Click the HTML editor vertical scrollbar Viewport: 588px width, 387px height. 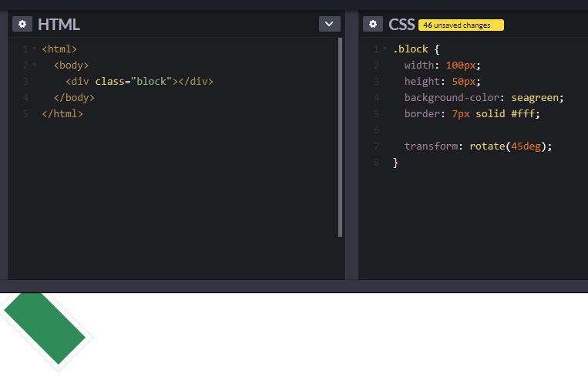[x=340, y=137]
